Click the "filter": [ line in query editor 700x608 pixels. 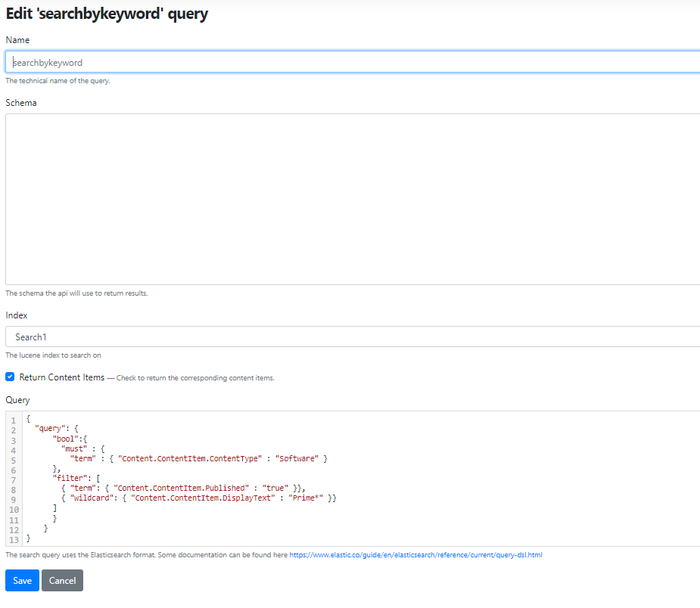click(x=76, y=478)
